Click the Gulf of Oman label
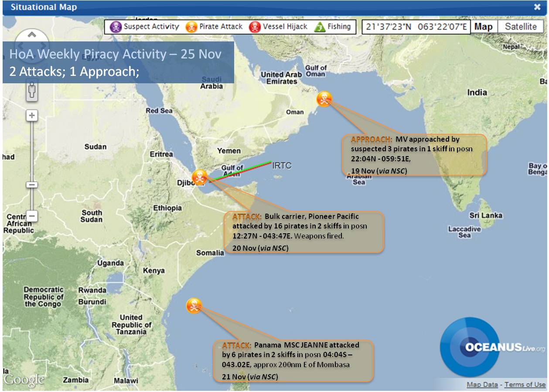 316,71
